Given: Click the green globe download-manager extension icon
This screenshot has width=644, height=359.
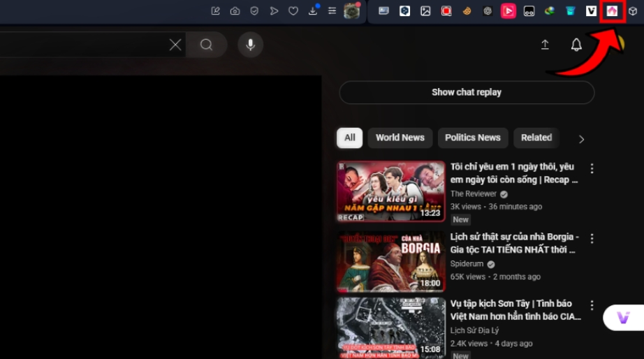Looking at the screenshot, I should 550,11.
